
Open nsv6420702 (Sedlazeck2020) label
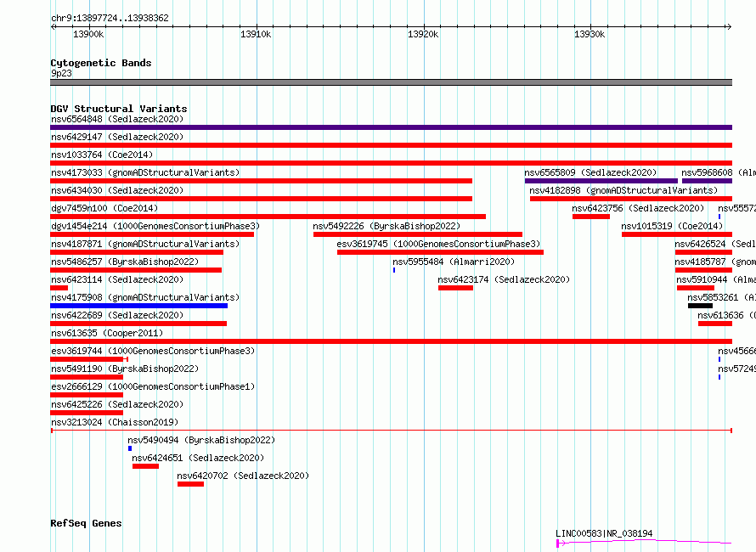coord(243,476)
